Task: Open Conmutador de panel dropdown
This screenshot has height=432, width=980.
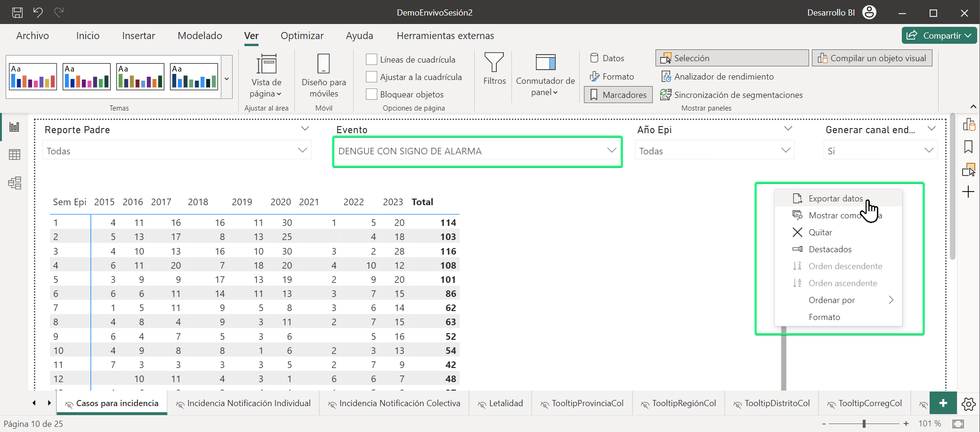Action: pos(545,75)
